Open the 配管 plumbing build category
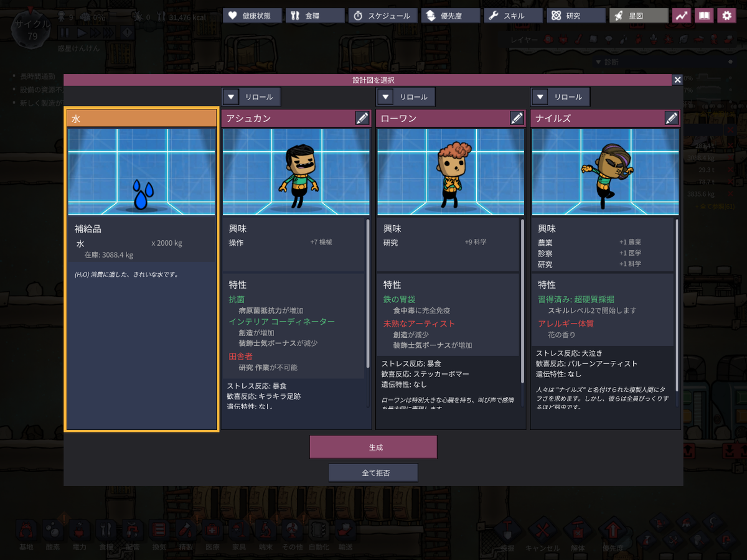The width and height of the screenshot is (747, 560). pyautogui.click(x=133, y=531)
